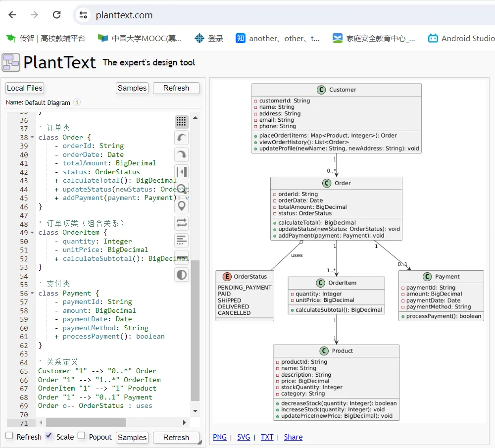Collapse the class Order code fold arrow
Screen dimensions: 495x448
(x=32, y=137)
